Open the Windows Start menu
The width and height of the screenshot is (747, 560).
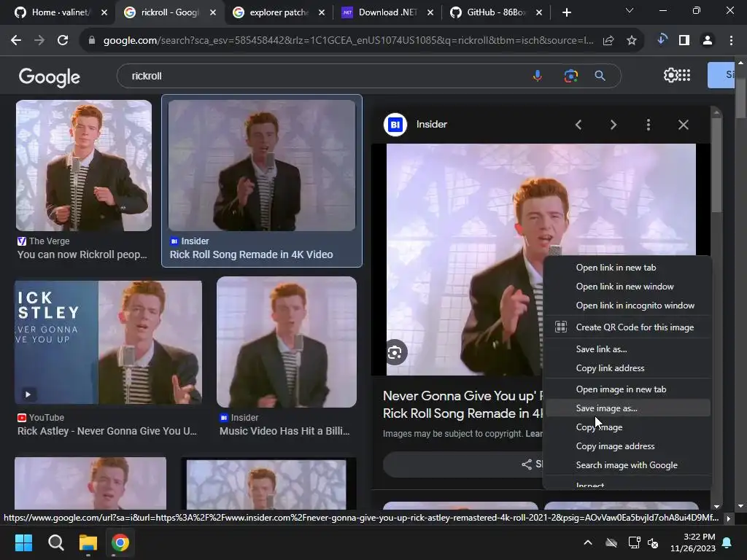point(23,542)
